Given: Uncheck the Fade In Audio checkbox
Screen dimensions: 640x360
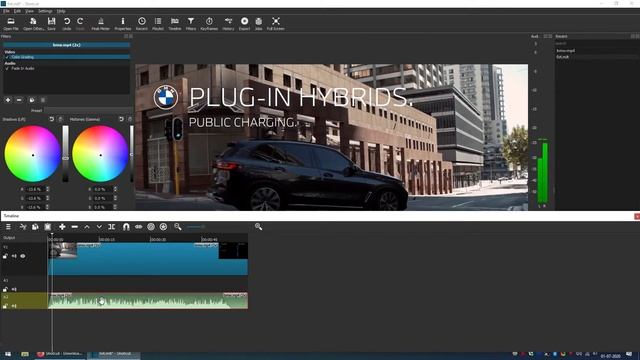Looking at the screenshot, I should (x=7, y=69).
